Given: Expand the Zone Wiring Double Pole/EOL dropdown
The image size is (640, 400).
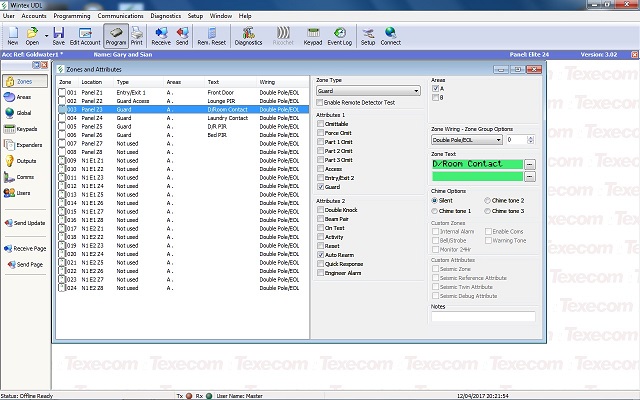Looking at the screenshot, I should 496,140.
